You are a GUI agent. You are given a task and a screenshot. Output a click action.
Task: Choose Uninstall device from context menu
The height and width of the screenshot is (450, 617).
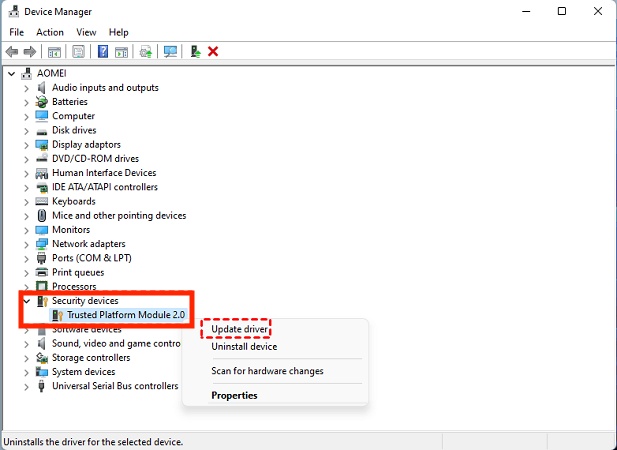click(244, 347)
